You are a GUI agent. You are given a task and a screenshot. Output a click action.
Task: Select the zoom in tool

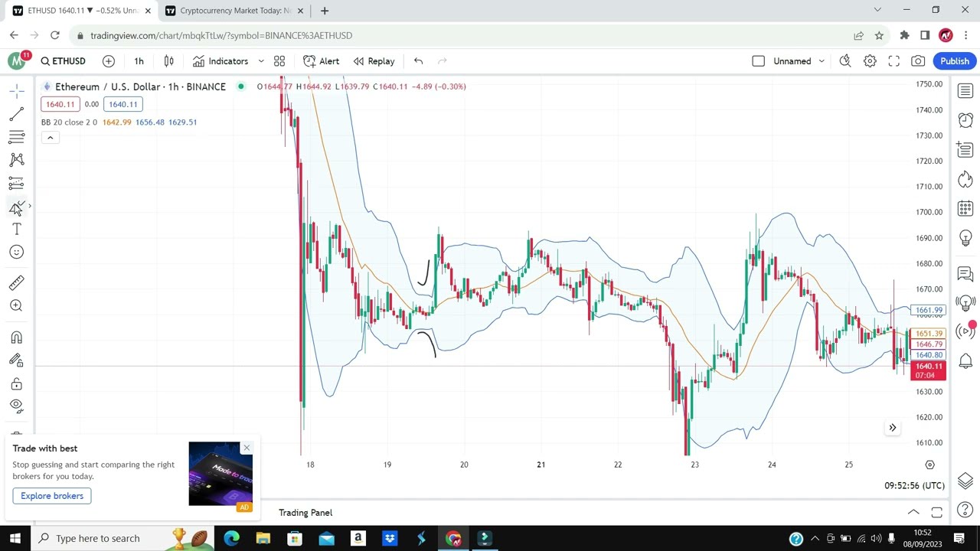[x=16, y=305]
